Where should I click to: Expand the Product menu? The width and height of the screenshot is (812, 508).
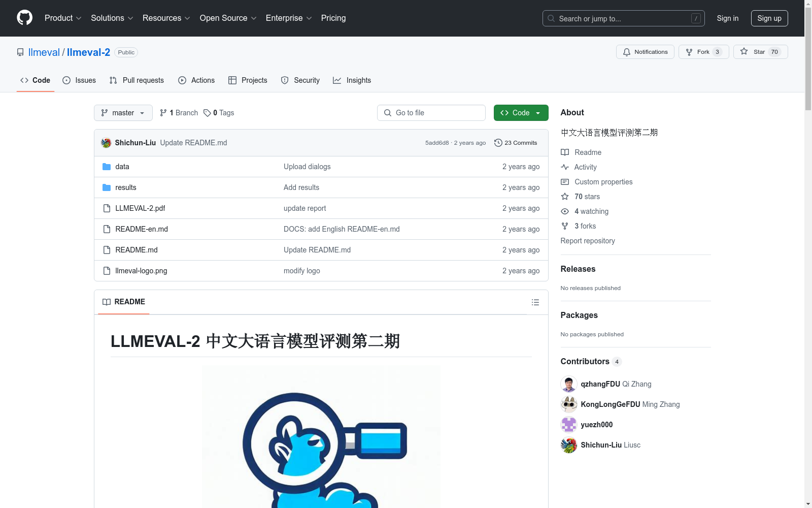(63, 18)
